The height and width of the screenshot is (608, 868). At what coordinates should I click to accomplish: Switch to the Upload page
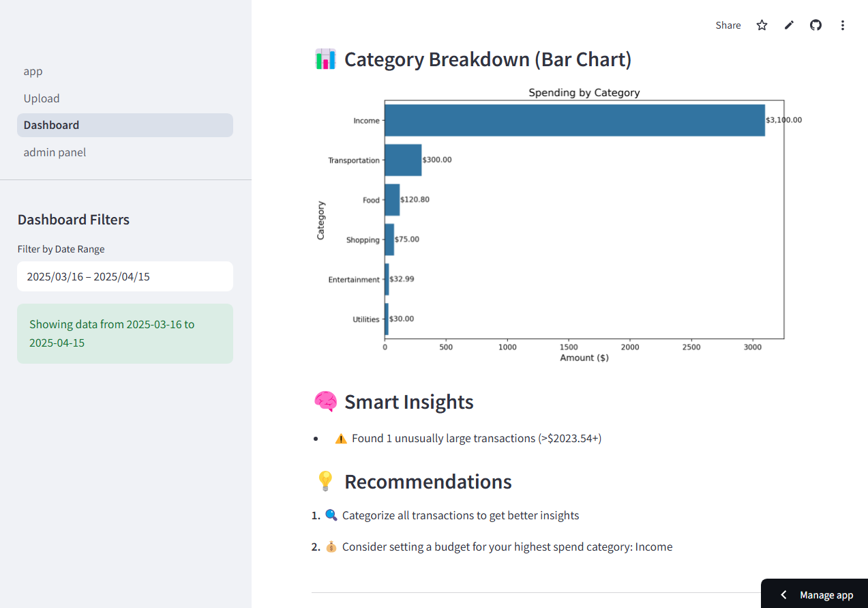42,98
